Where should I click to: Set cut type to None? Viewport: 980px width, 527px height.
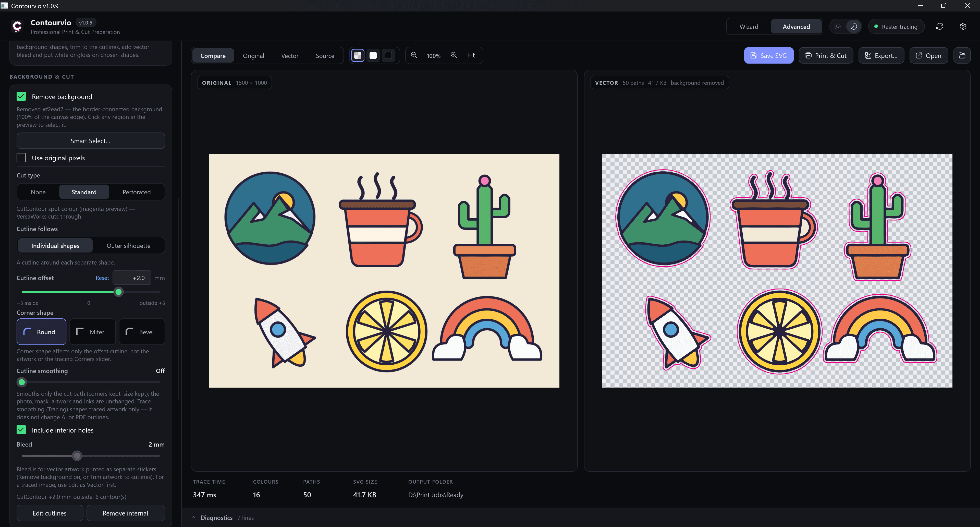click(x=38, y=192)
